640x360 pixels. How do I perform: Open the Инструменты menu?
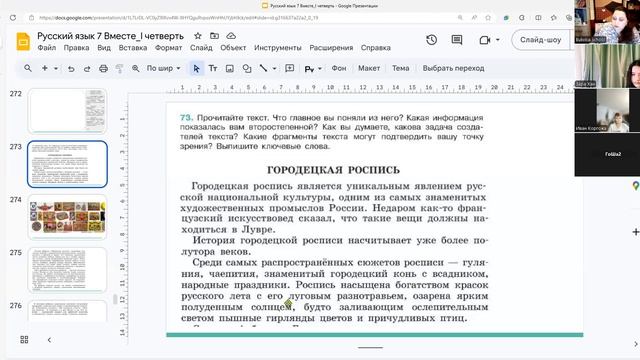pos(278,48)
